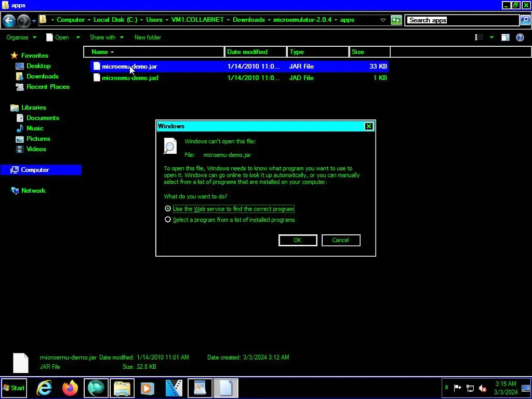Image resolution: width=532 pixels, height=399 pixels.
Task: Open Explorer help icon
Action: [520, 37]
